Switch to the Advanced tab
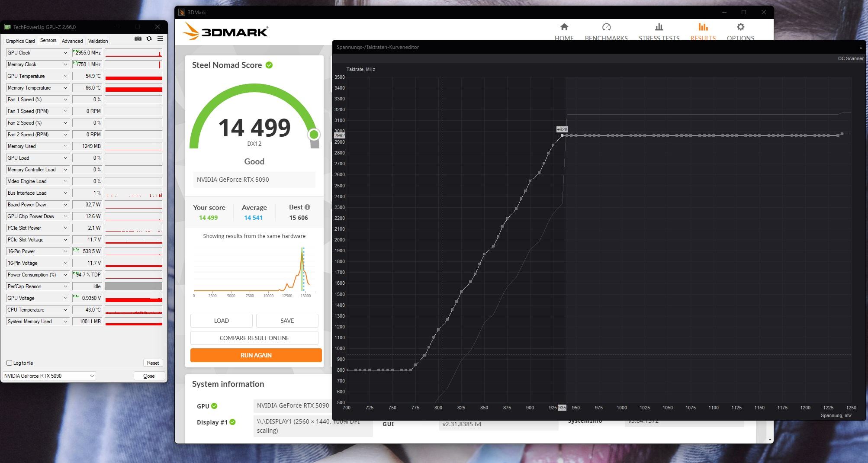This screenshot has height=463, width=868. (72, 41)
